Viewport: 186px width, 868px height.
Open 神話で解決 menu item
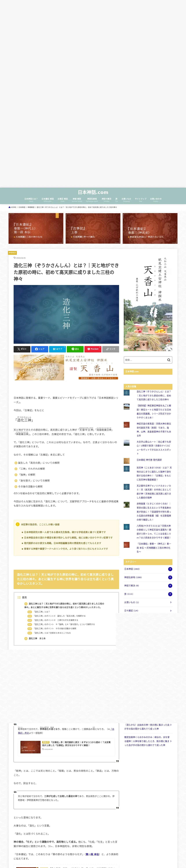pyautogui.click(x=106, y=199)
